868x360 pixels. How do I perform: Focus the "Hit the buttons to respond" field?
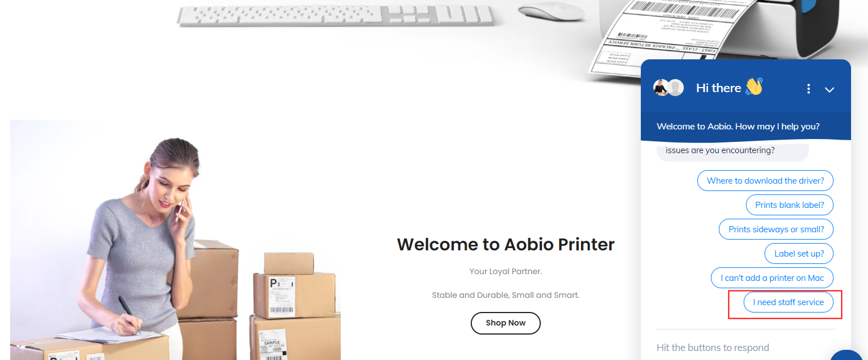pos(745,348)
